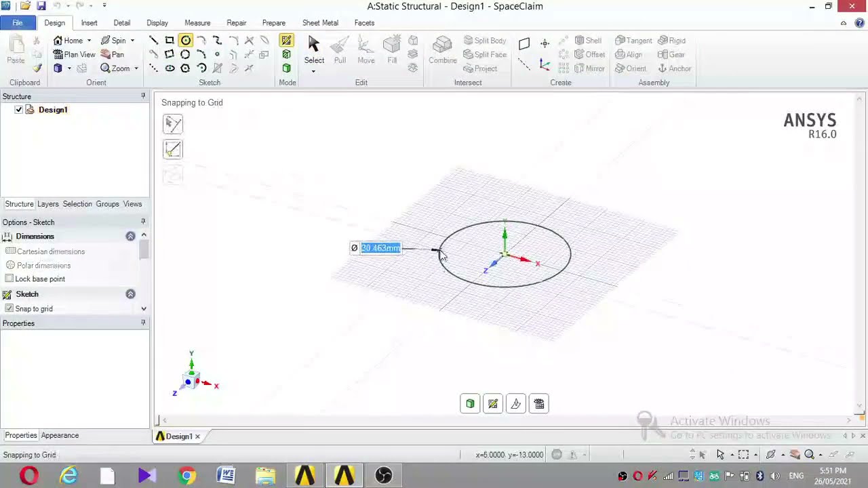Click the Move Dimension Base Point icon
The height and width of the screenshot is (488, 868).
[173, 149]
